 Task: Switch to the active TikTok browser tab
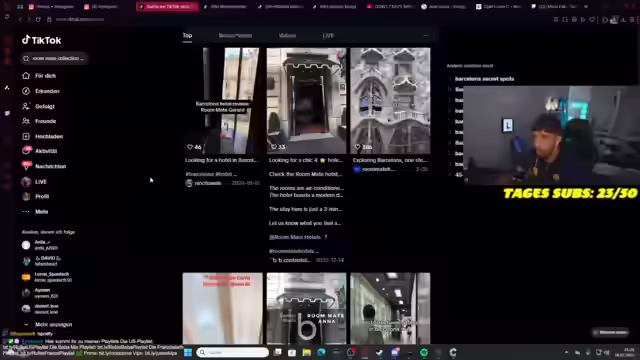coord(167,7)
